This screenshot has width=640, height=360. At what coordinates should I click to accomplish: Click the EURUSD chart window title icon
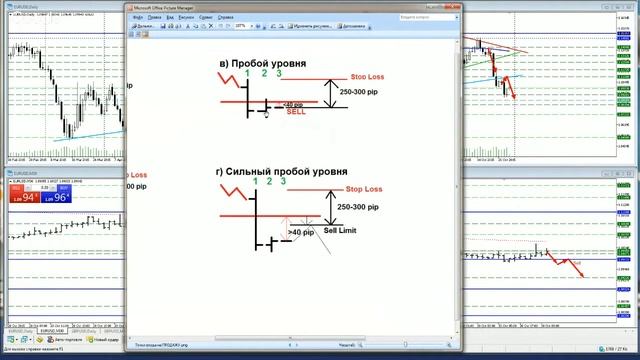pos(10,173)
